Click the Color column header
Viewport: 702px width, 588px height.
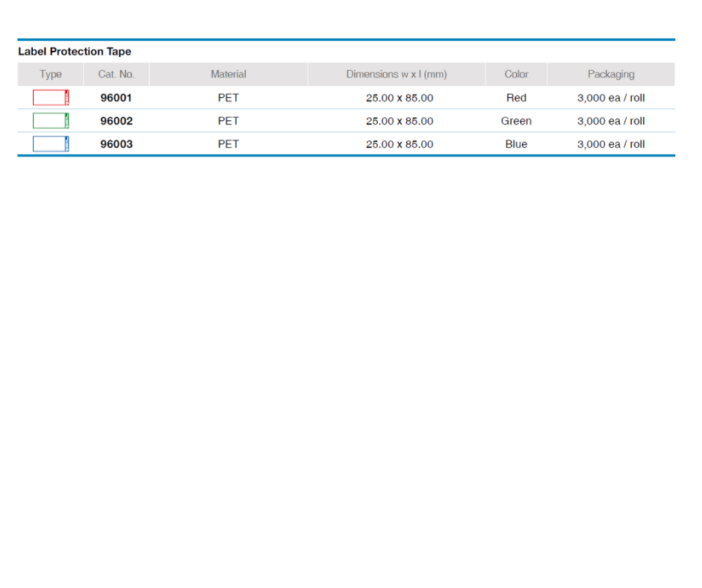tap(516, 75)
